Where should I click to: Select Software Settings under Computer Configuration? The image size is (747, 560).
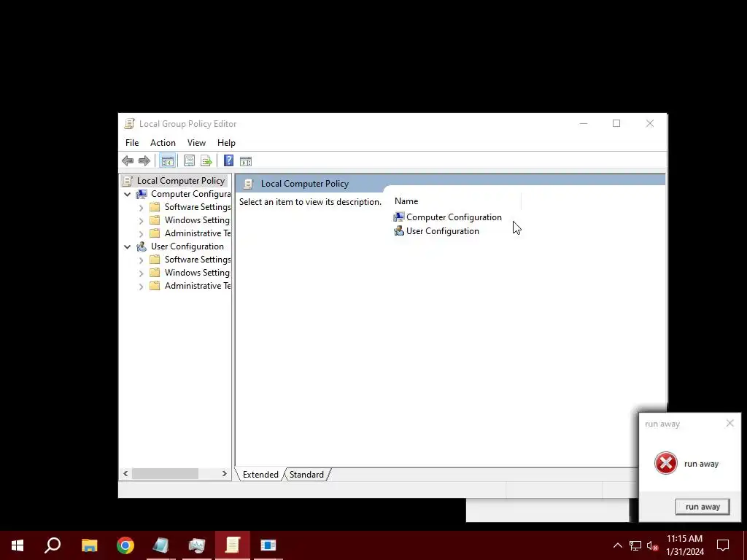(198, 207)
